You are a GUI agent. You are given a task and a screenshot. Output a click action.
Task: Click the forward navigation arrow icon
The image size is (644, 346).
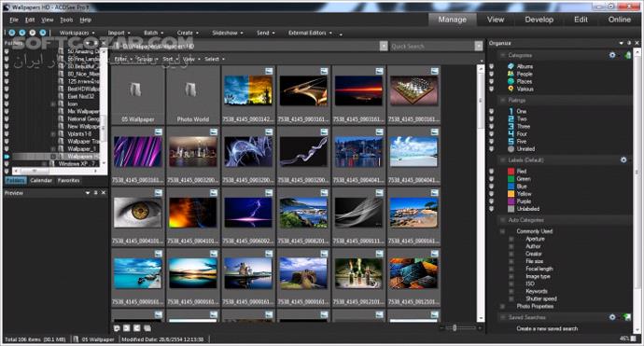[22, 33]
